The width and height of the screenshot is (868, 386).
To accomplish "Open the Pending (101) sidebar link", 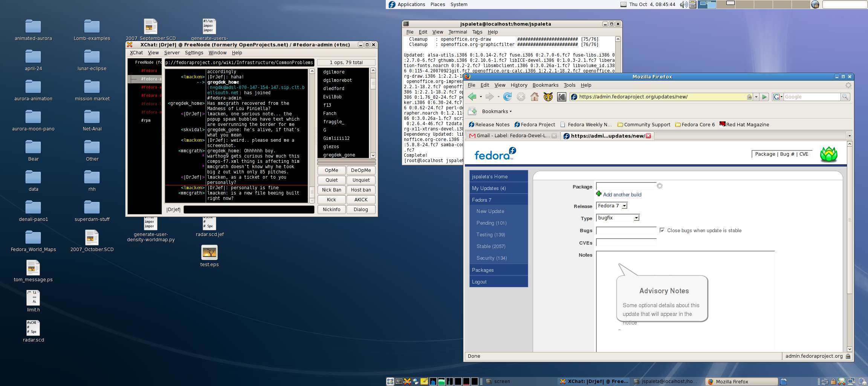I will point(491,223).
